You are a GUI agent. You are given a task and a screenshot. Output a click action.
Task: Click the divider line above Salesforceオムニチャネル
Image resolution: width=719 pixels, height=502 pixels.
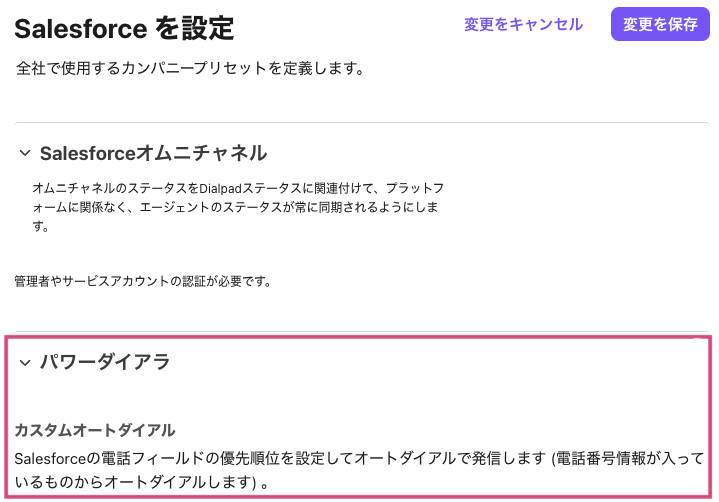click(x=359, y=123)
